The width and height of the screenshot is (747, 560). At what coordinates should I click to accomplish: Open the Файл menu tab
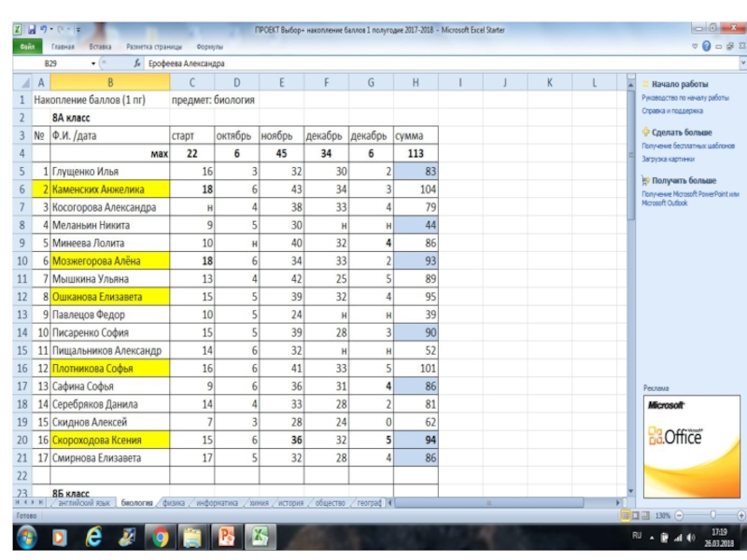pyautogui.click(x=27, y=46)
